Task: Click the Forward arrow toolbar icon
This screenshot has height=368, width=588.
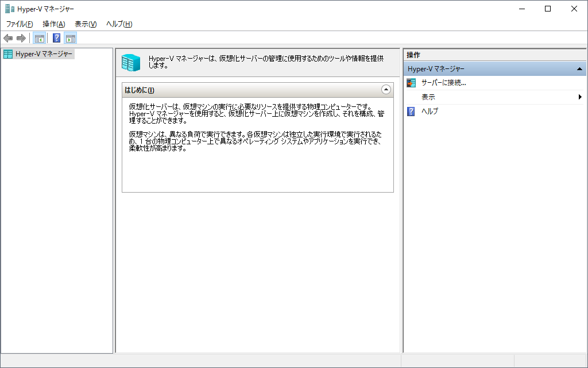Action: (x=21, y=38)
